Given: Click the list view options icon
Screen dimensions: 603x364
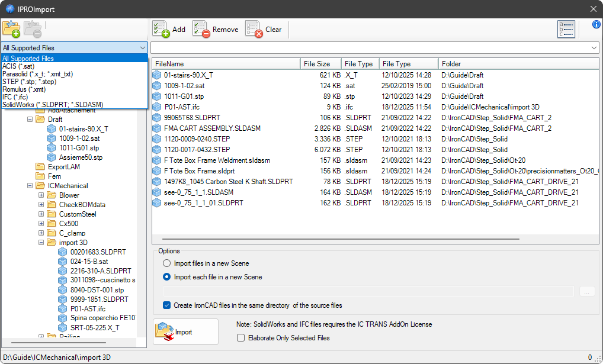Looking at the screenshot, I should 566,29.
